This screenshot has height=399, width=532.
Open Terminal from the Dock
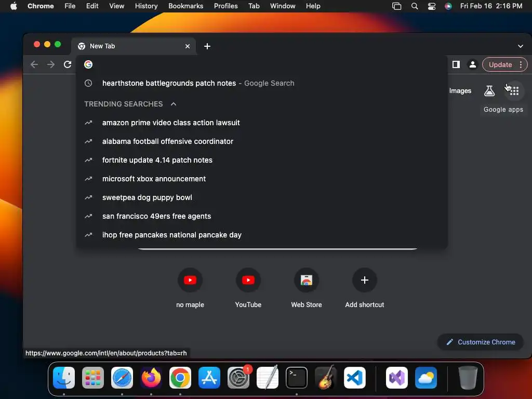tap(297, 378)
